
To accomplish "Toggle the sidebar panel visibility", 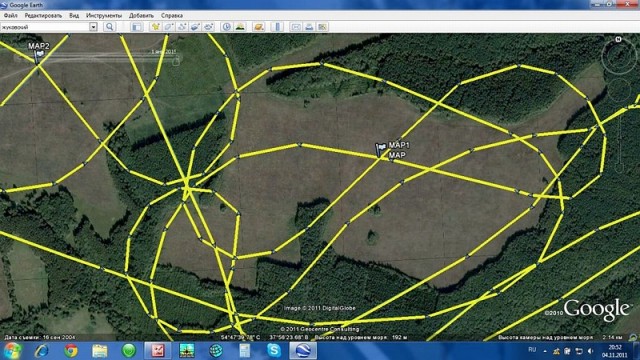I will tap(136, 27).
